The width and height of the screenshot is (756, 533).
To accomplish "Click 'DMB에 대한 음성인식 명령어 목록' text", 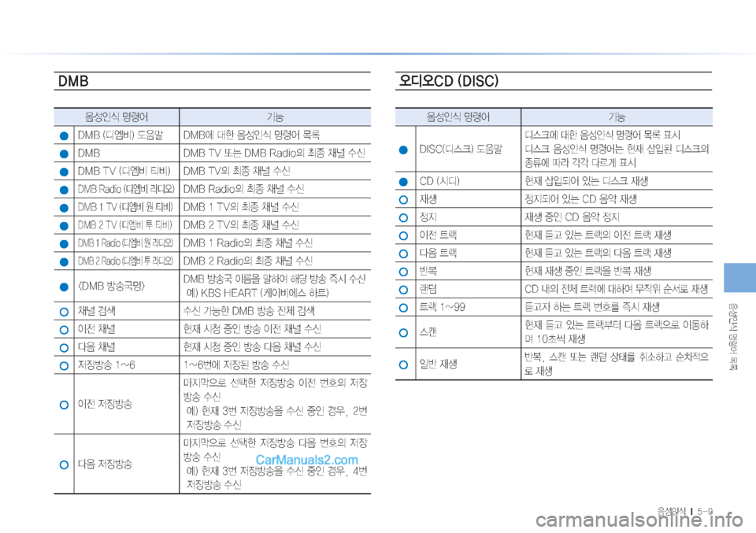I will [251, 135].
